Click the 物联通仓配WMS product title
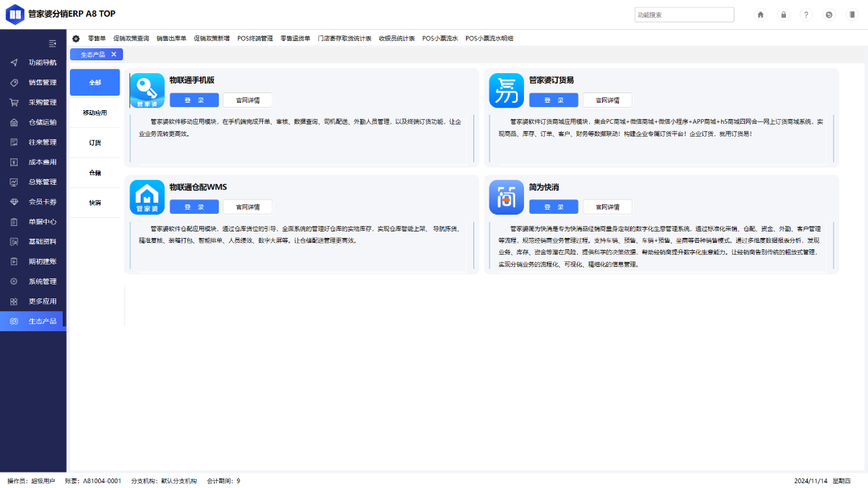The width and height of the screenshot is (868, 488). coord(199,187)
